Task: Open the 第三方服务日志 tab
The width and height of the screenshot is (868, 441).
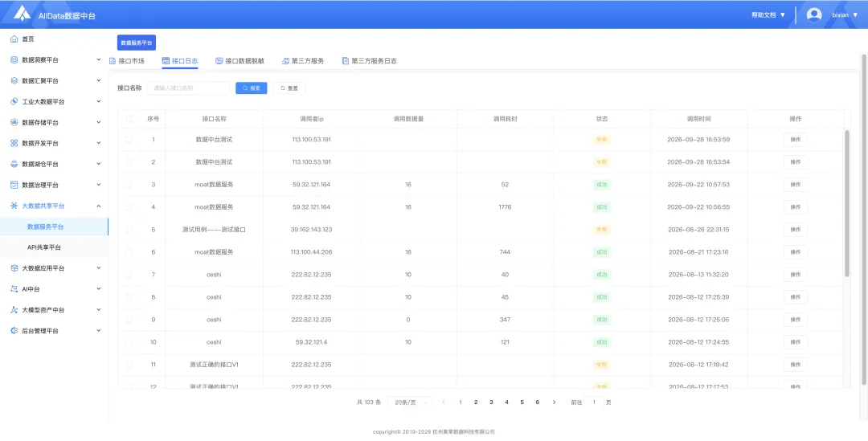Action: tap(369, 61)
